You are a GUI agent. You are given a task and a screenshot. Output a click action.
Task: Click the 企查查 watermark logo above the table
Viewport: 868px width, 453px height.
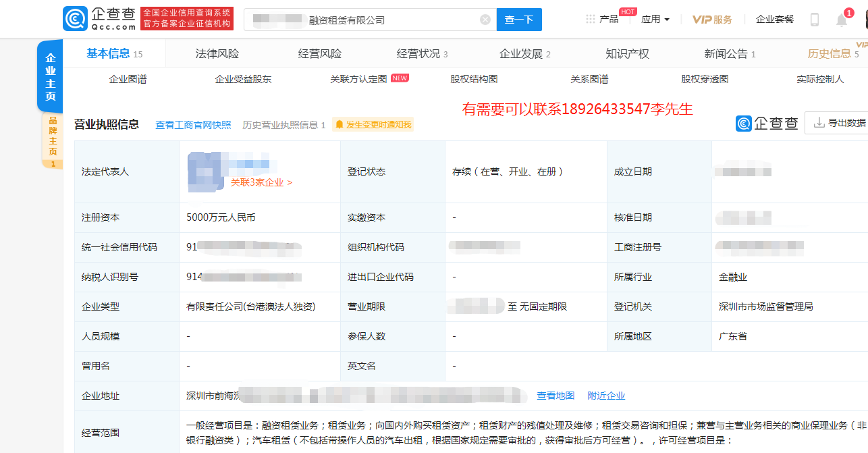767,123
